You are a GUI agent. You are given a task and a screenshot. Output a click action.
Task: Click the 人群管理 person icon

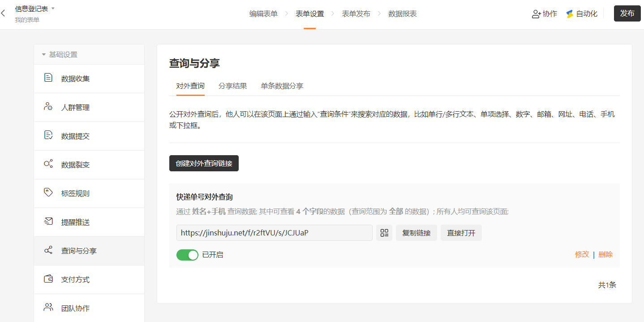pos(48,107)
